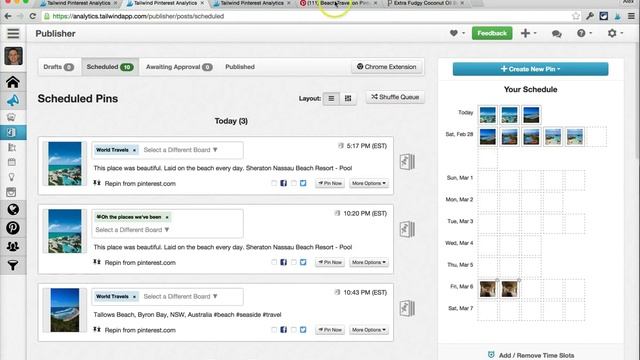Open the Tallows Beach pin thumbnail
The width and height of the screenshot is (640, 360).
pyautogui.click(x=64, y=310)
